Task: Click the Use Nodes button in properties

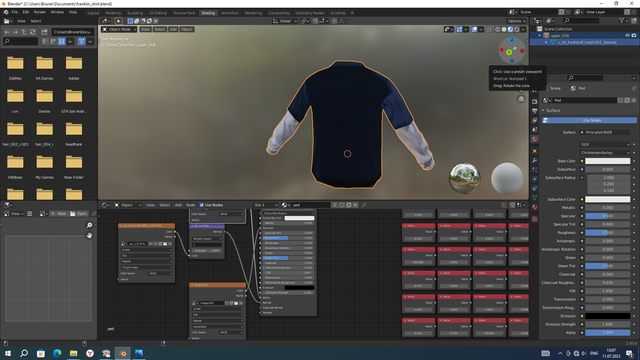Action: pos(589,120)
